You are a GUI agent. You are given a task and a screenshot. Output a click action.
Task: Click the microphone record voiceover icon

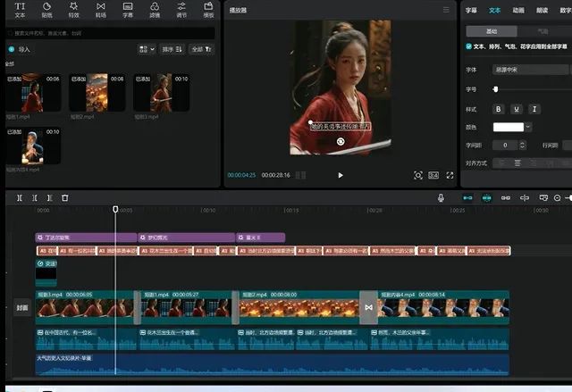[441, 198]
